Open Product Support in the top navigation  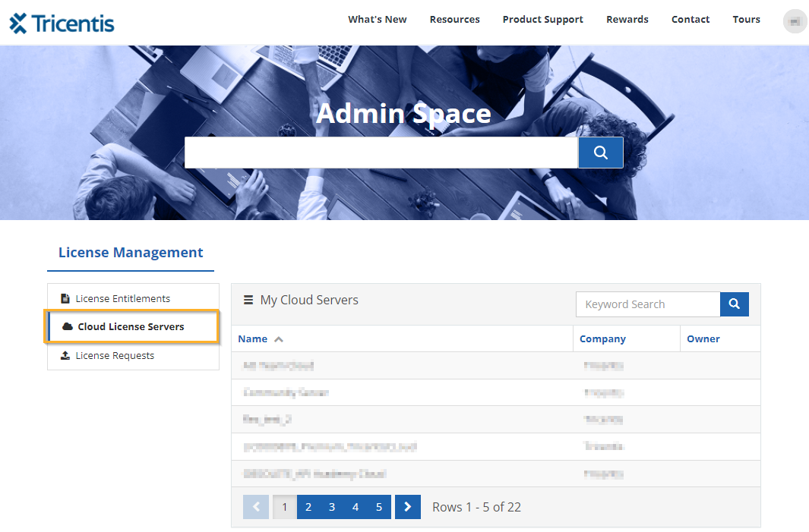tap(542, 20)
